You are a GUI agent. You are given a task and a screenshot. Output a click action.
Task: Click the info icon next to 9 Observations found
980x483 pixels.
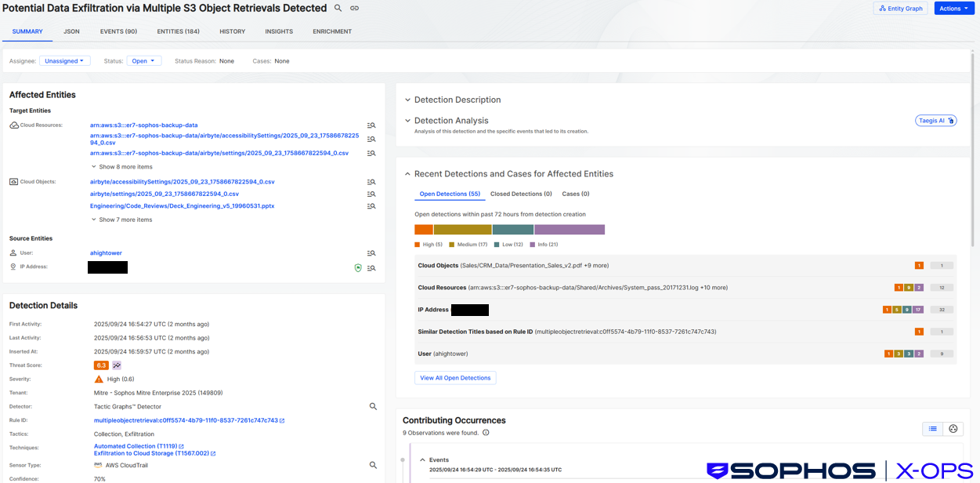(485, 431)
